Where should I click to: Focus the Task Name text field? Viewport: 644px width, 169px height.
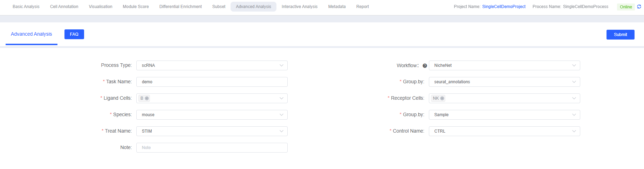[212, 82]
